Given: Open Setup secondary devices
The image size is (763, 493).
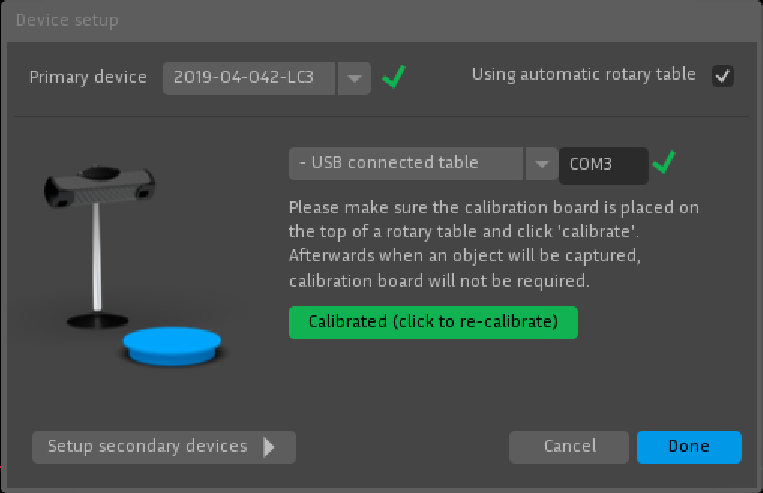Looking at the screenshot, I should click(164, 447).
